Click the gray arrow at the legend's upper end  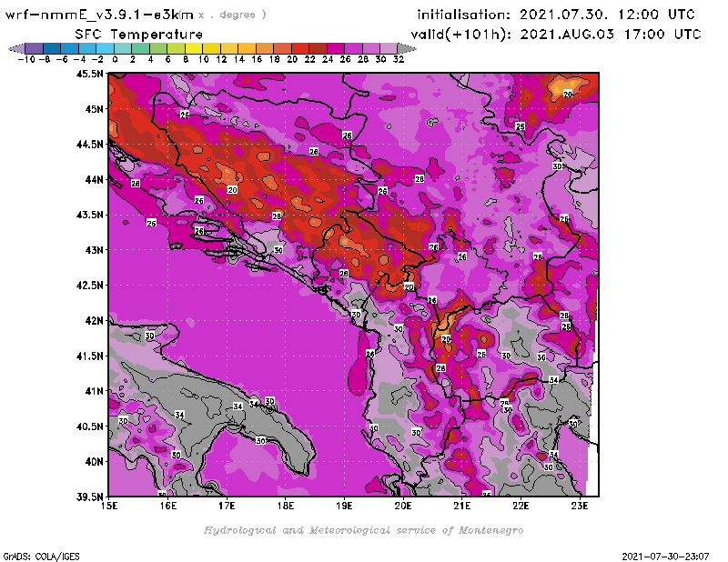click(407, 48)
